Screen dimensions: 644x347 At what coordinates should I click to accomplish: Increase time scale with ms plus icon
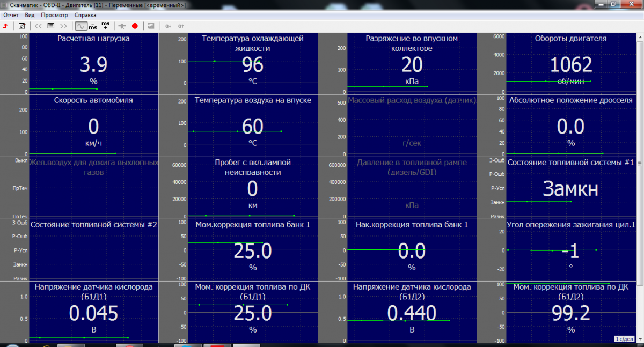click(x=106, y=26)
